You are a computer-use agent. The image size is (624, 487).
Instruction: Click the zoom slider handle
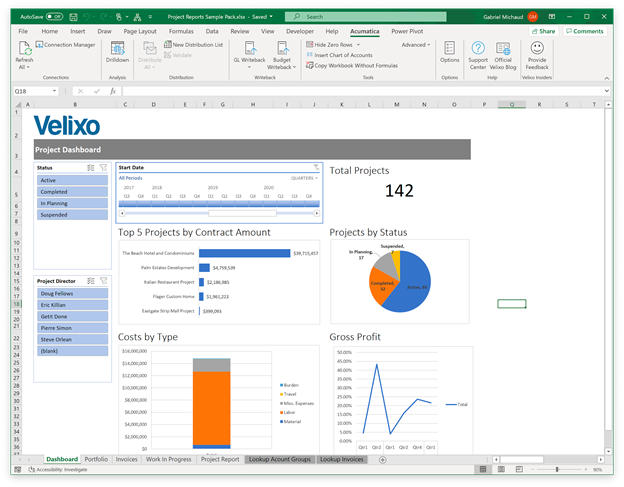point(557,469)
